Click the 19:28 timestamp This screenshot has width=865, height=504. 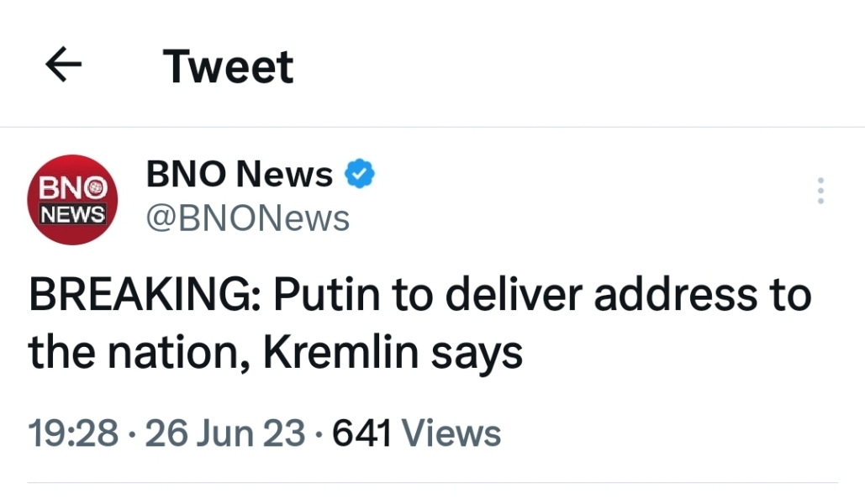point(73,433)
